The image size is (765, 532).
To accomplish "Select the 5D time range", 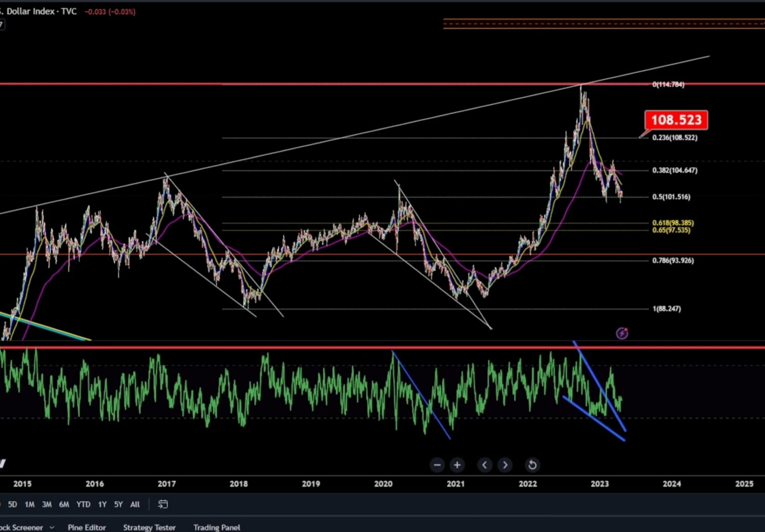I will 12,504.
